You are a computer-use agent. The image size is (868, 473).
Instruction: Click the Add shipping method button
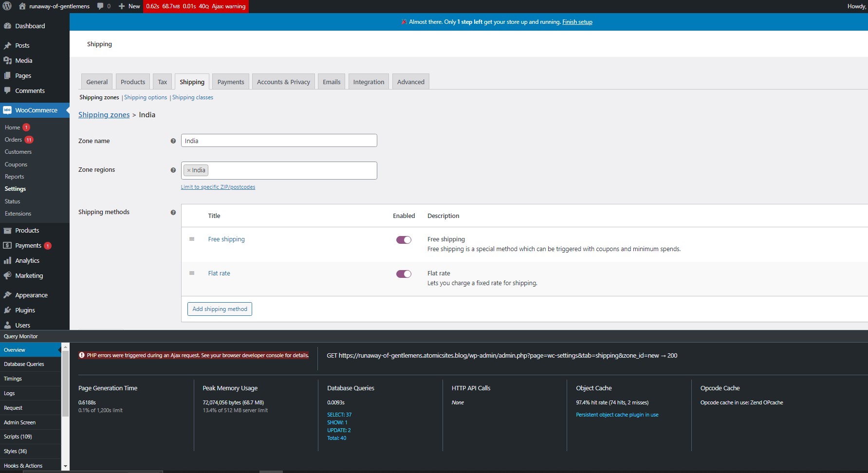220,309
